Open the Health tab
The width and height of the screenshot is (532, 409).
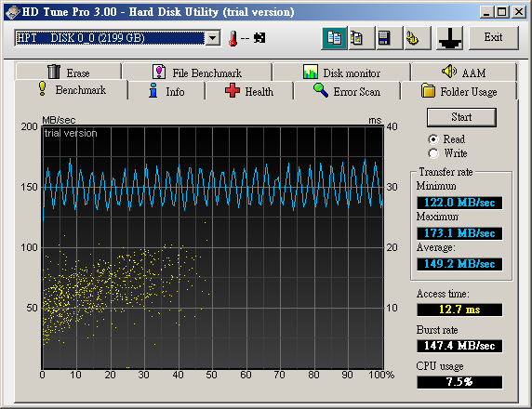tap(249, 91)
